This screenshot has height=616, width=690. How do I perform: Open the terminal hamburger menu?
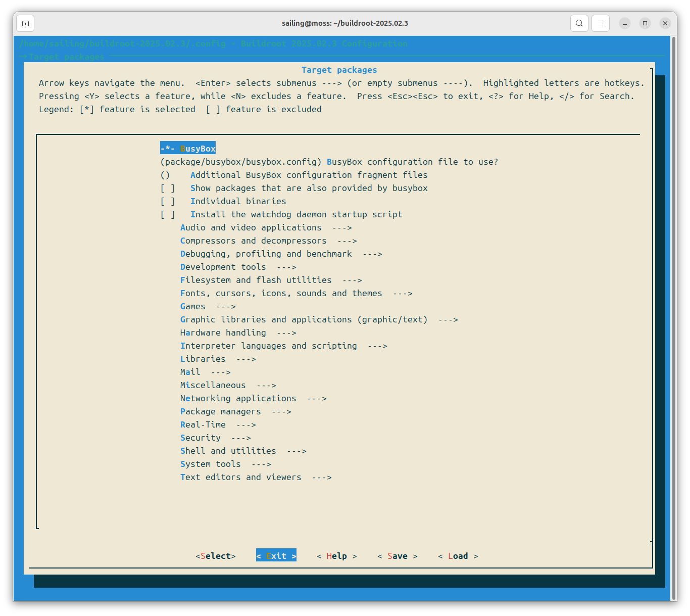coord(601,23)
